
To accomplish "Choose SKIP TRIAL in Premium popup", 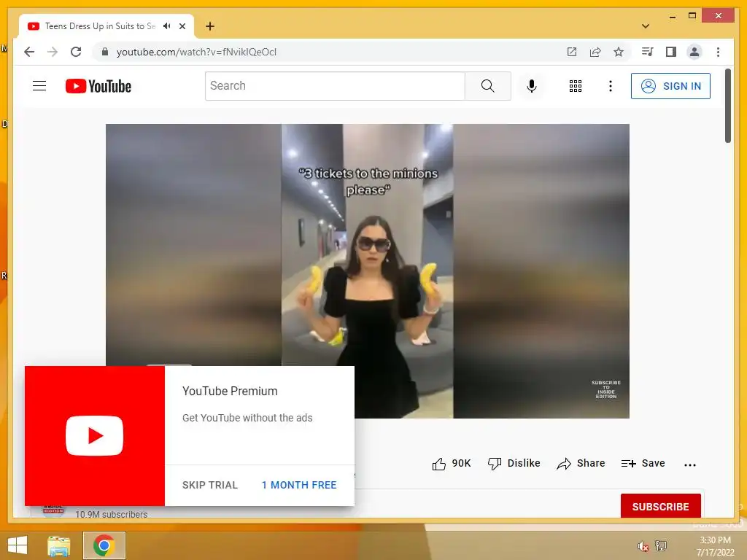I will pyautogui.click(x=209, y=485).
